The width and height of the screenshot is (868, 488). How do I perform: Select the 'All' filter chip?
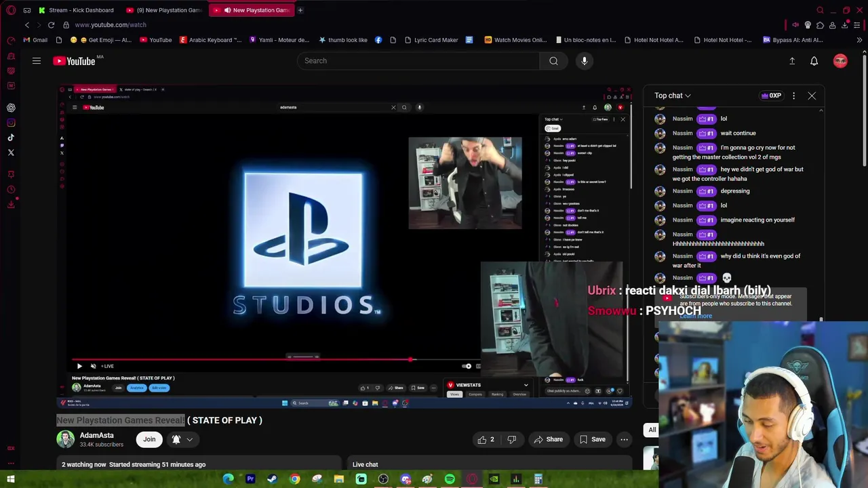[x=652, y=430]
